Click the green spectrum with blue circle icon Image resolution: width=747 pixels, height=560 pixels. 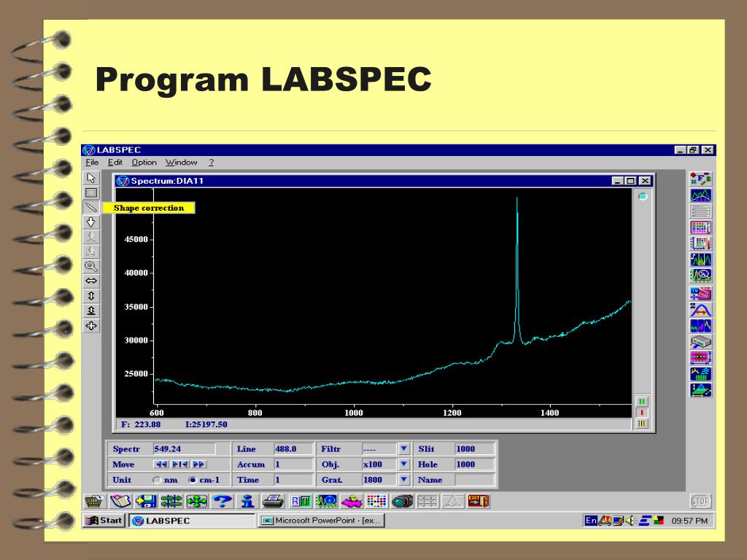click(x=326, y=501)
